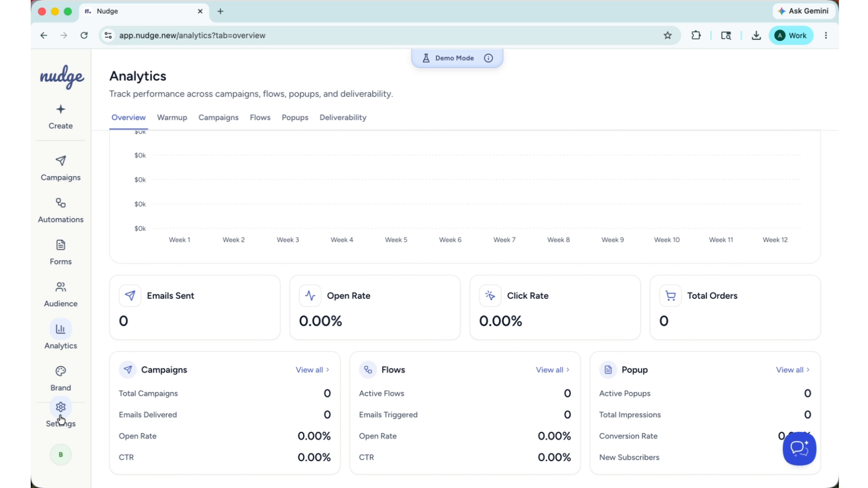Click the Emails Sent paper-plane icon

click(x=130, y=296)
